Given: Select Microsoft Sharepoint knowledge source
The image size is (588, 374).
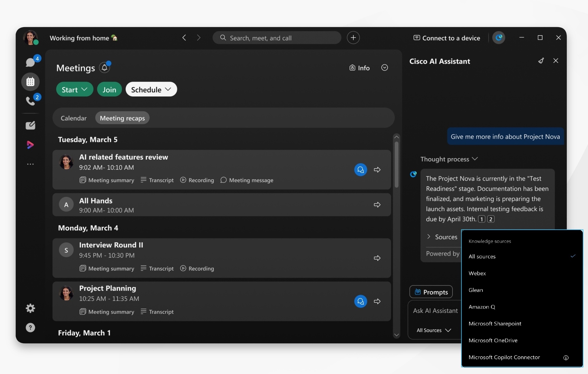Looking at the screenshot, I should (x=522, y=324).
